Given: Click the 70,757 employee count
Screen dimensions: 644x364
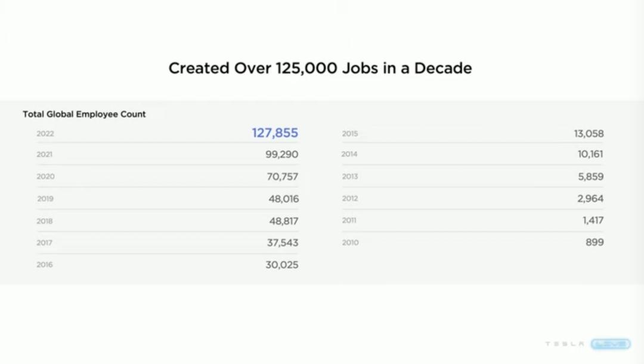Looking at the screenshot, I should point(283,176).
